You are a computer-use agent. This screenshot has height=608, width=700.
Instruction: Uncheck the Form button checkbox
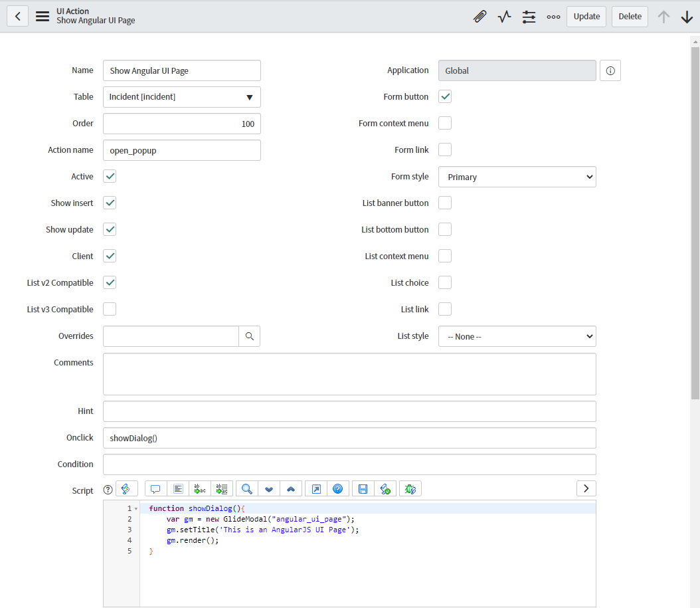(444, 96)
